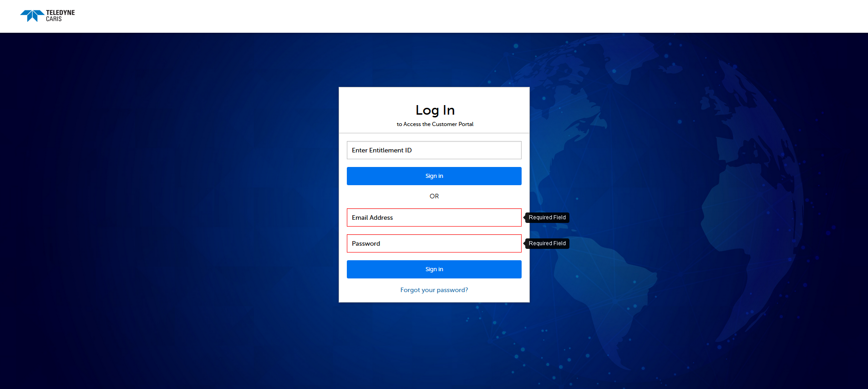The width and height of the screenshot is (868, 389).
Task: Click the Log In heading
Action: pos(435,110)
